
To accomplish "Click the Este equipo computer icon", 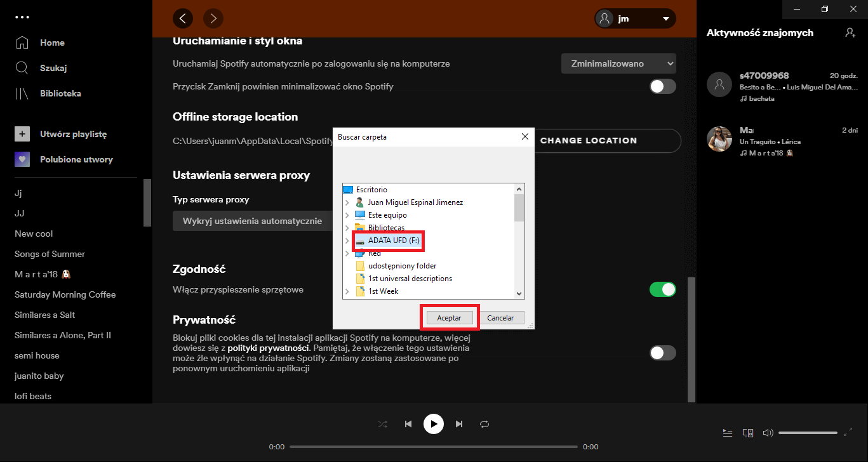I will (x=360, y=215).
